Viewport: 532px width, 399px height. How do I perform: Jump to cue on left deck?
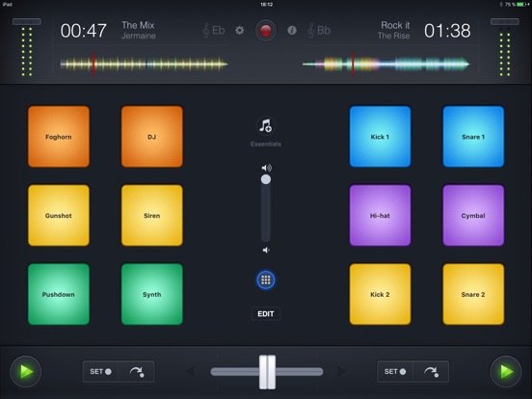tap(137, 371)
